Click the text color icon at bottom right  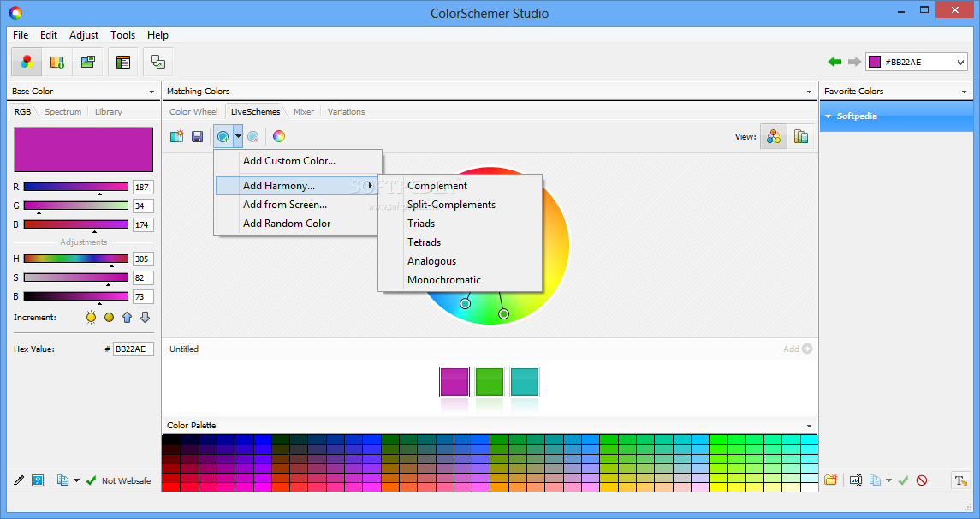pyautogui.click(x=960, y=480)
